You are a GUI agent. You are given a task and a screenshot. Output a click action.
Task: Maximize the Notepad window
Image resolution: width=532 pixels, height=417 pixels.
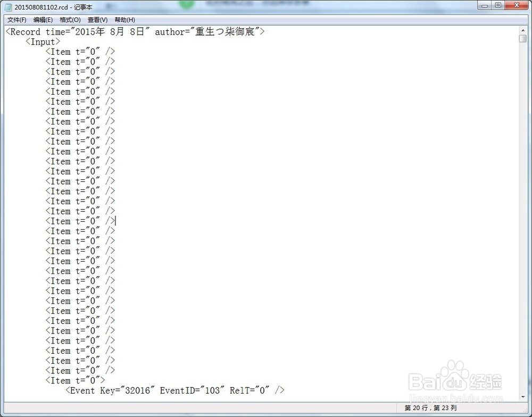pyautogui.click(x=498, y=5)
